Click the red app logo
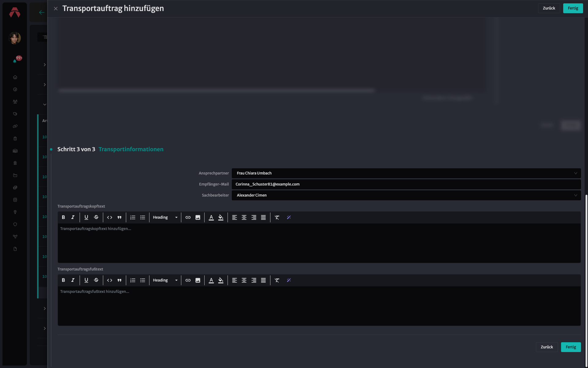This screenshot has width=588, height=368. click(15, 13)
